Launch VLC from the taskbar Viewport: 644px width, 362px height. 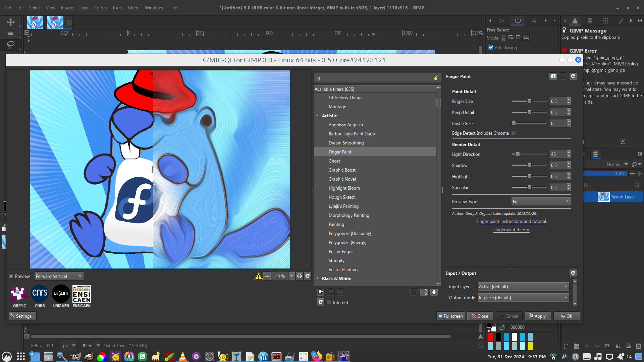point(183,356)
